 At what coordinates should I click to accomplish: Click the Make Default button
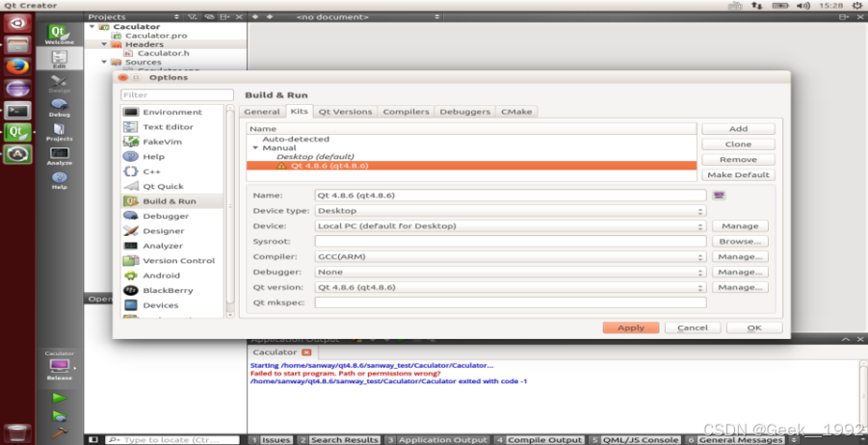pos(738,174)
